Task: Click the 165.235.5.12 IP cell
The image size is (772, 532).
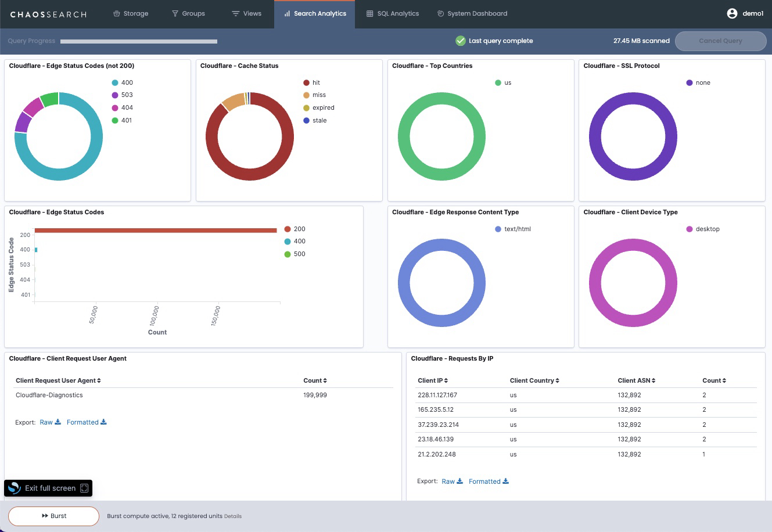Action: pos(436,409)
